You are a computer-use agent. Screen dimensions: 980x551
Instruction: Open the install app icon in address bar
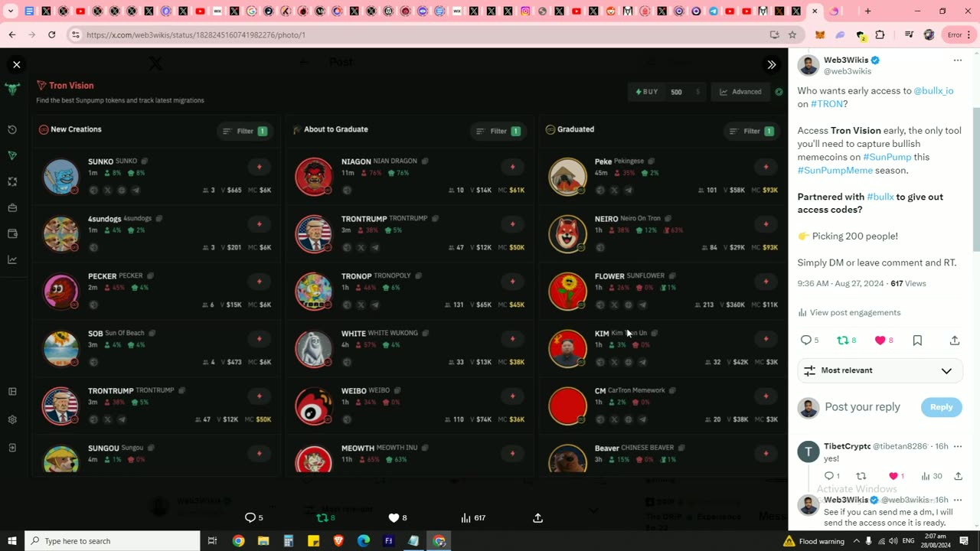click(x=774, y=34)
